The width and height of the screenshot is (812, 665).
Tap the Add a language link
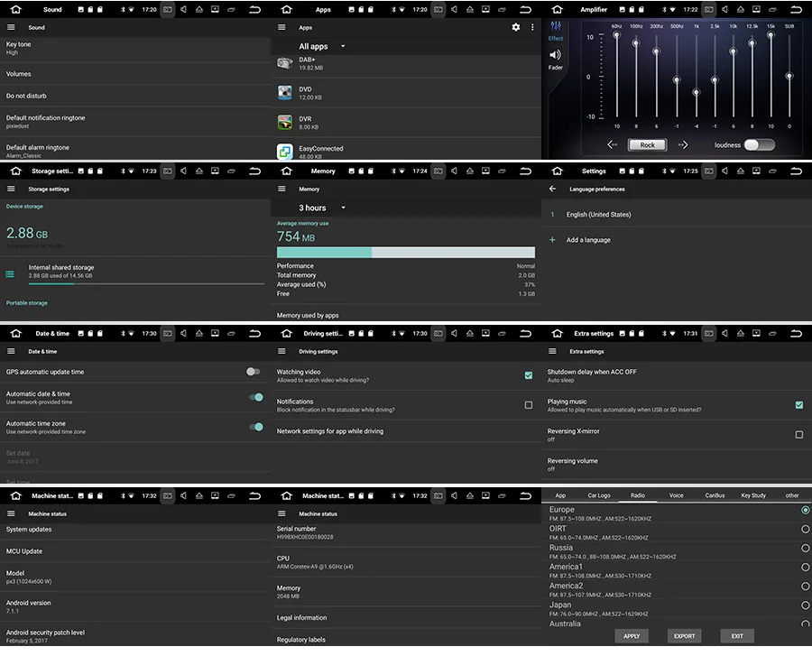(x=588, y=240)
